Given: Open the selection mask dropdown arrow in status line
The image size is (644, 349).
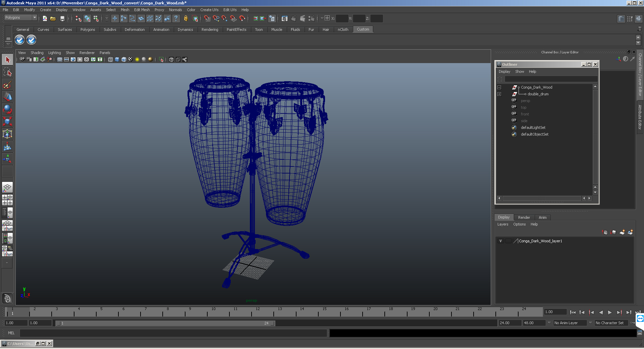Looking at the screenshot, I should coord(107,18).
